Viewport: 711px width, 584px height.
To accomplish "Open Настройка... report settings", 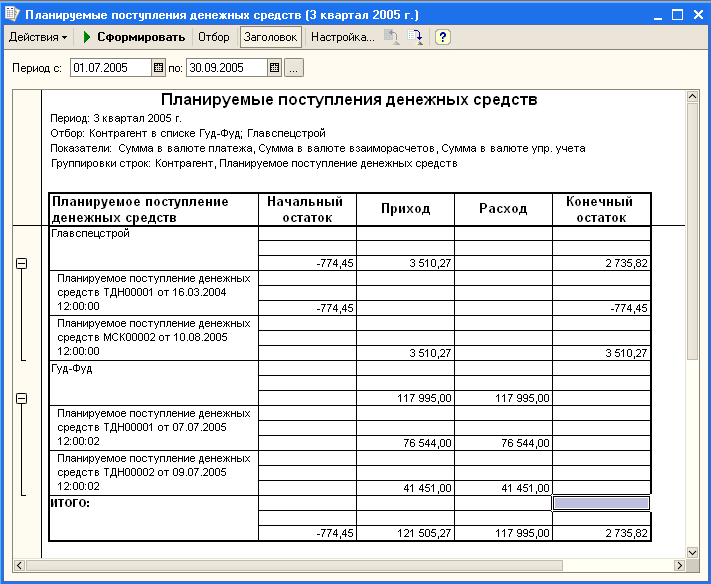I will (x=343, y=37).
